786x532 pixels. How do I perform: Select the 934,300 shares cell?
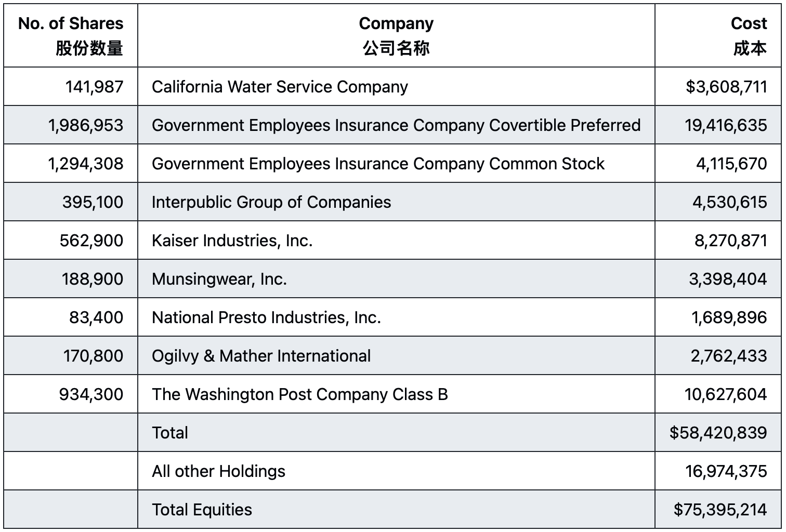pyautogui.click(x=71, y=394)
